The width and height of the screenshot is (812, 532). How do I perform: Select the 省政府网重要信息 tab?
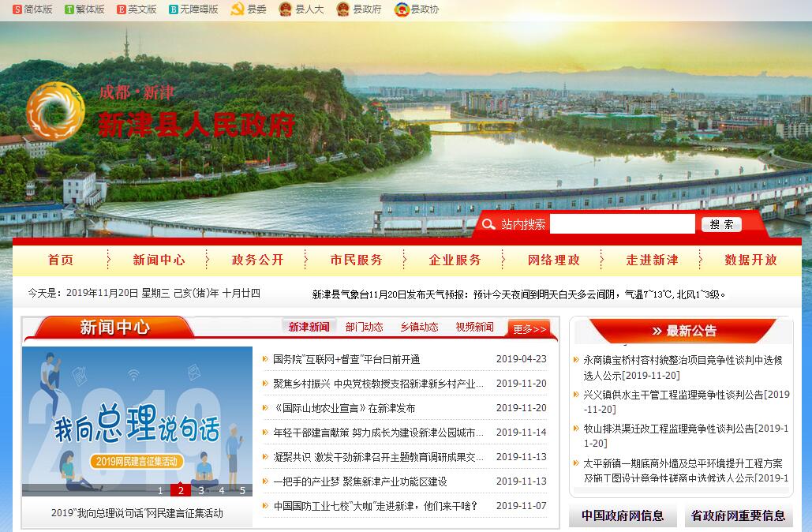(738, 515)
